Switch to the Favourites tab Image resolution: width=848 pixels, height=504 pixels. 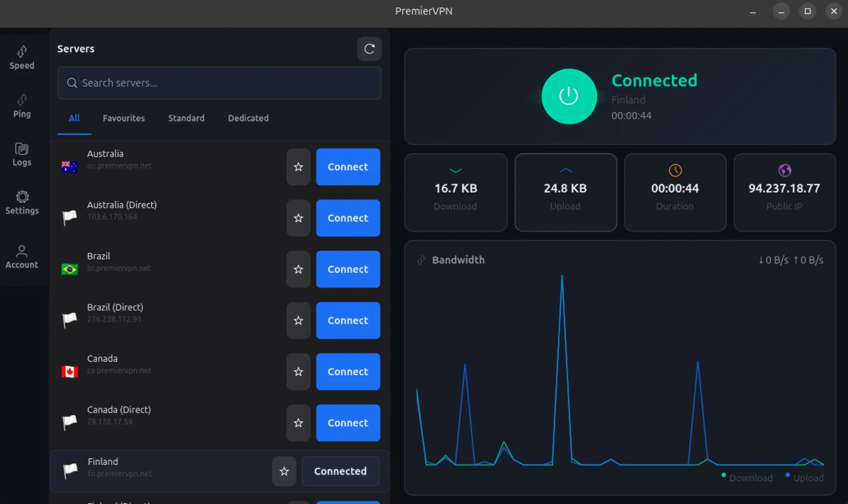123,118
